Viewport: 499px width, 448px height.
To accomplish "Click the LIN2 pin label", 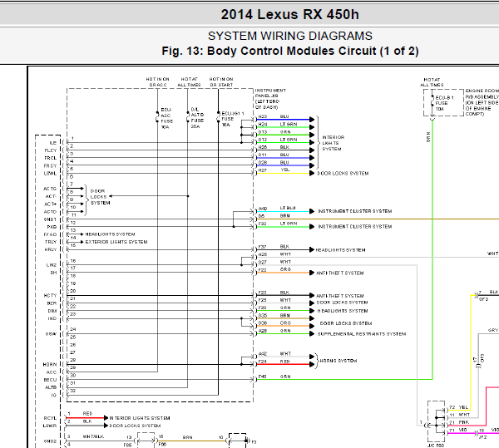I will pos(52,265).
